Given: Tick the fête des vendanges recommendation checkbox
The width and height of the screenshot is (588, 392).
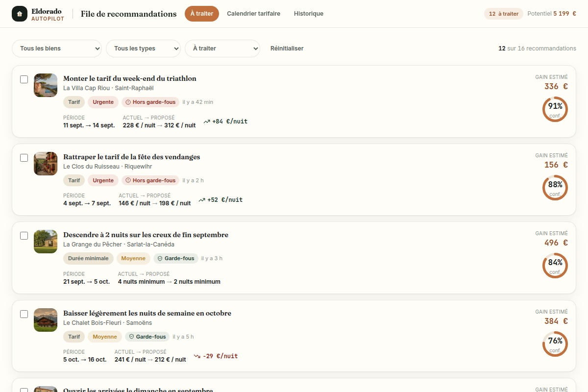Looking at the screenshot, I should pyautogui.click(x=24, y=158).
